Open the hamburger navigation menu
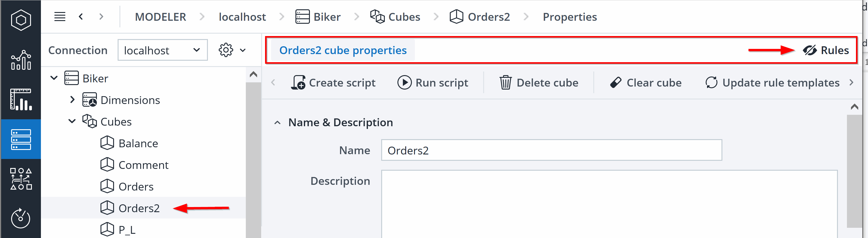This screenshot has height=238, width=868. pyautogui.click(x=60, y=17)
